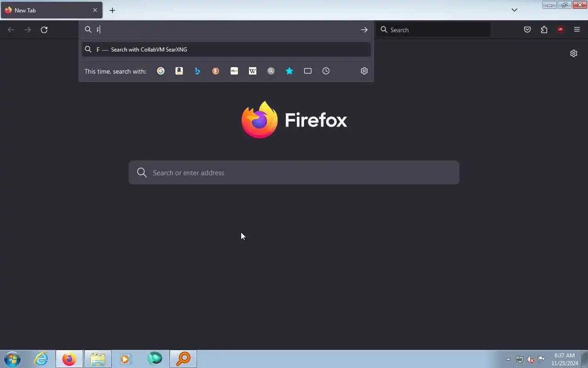
Task: Open Windows Media Player from taskbar
Action: click(x=126, y=359)
